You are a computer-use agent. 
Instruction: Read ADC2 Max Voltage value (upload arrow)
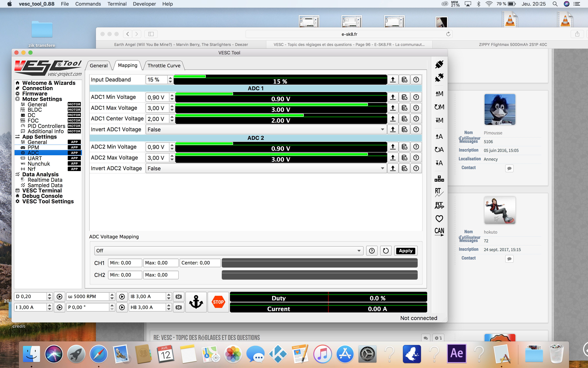coord(393,158)
